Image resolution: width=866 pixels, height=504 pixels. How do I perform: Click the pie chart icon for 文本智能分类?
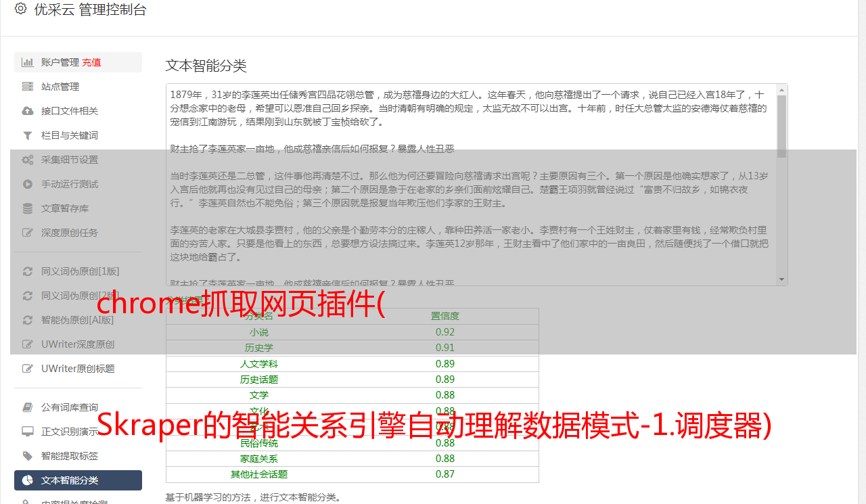28,480
